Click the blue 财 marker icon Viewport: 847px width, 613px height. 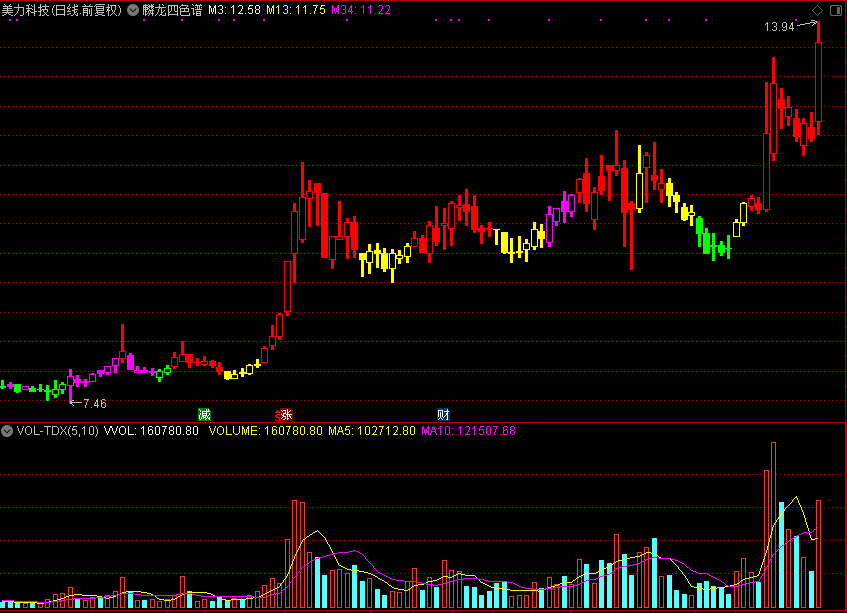443,415
